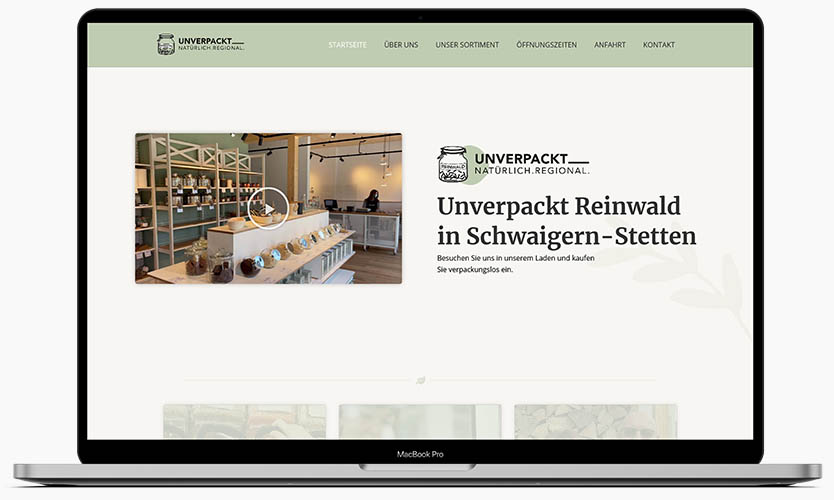The width and height of the screenshot is (834, 500).
Task: Select the Anfahrt menu item
Action: click(610, 45)
